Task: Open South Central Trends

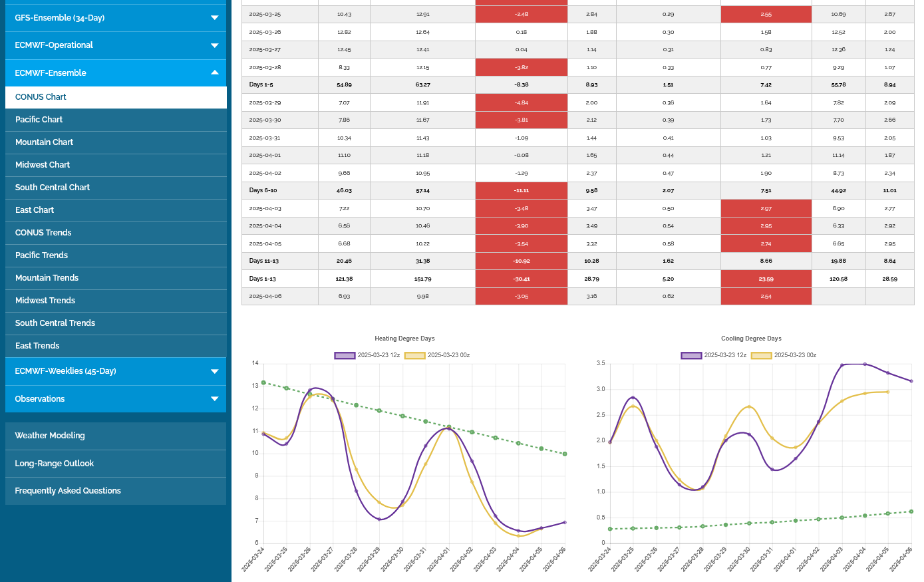Action: pos(55,323)
